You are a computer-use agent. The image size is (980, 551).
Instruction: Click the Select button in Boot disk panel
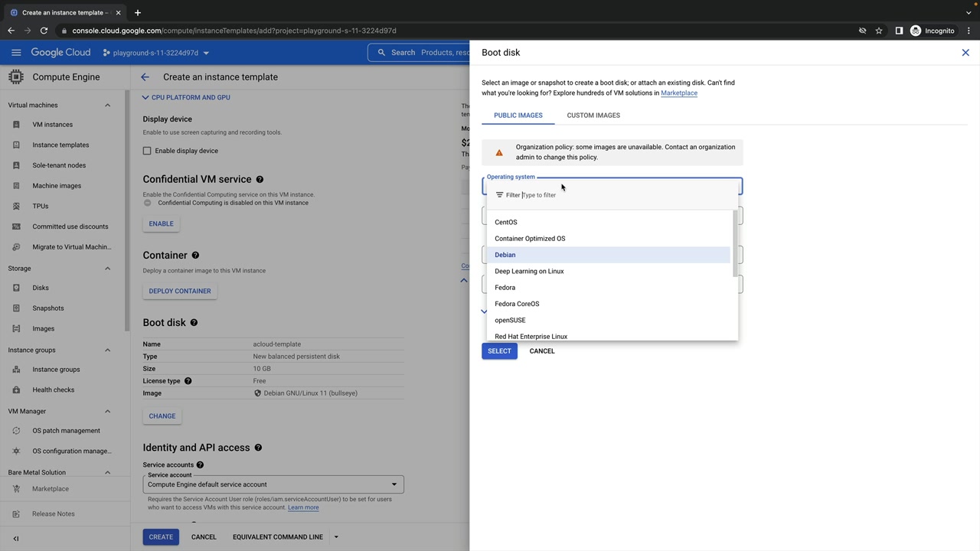click(499, 351)
